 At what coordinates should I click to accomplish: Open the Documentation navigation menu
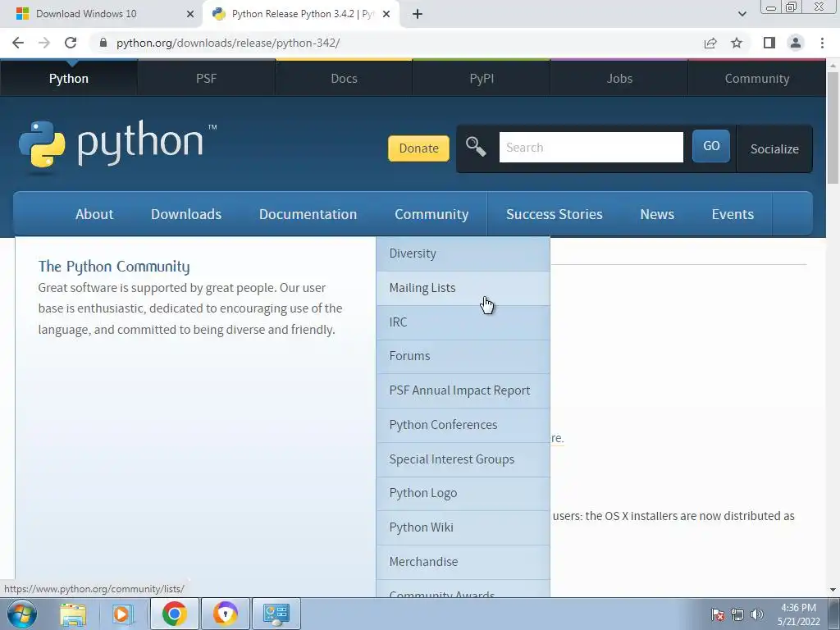coord(308,214)
